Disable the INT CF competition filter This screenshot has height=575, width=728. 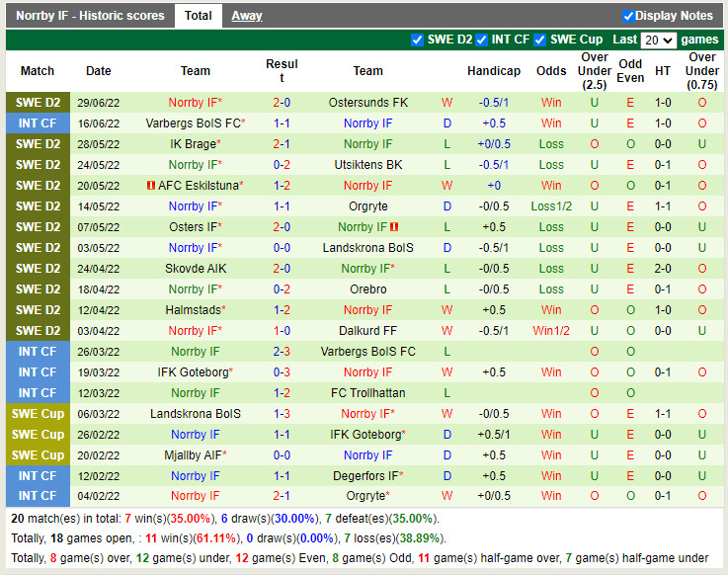tap(482, 40)
